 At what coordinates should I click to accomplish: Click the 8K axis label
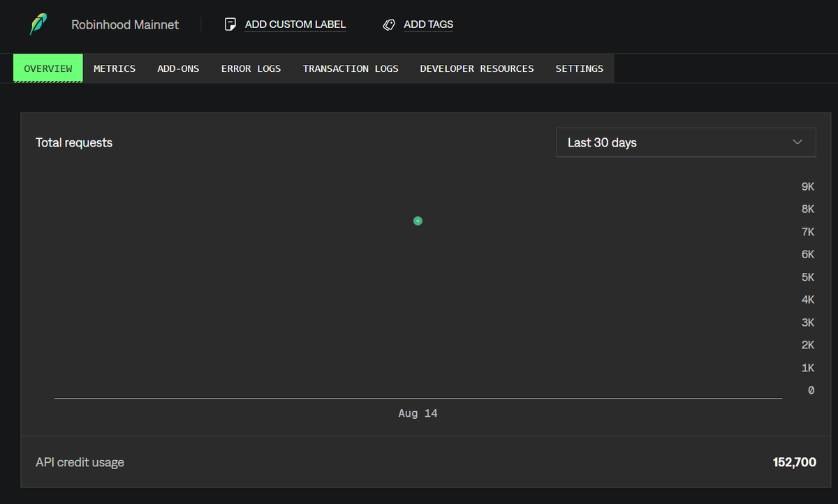pos(808,209)
